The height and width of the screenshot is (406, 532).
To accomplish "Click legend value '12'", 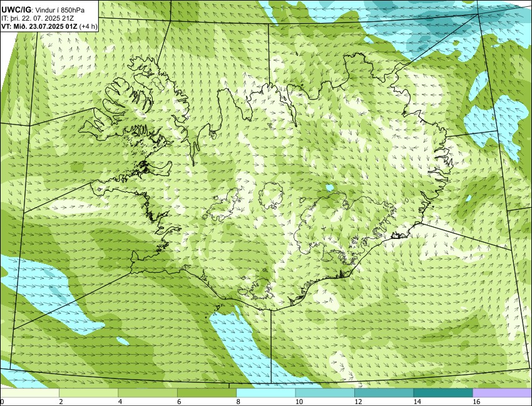I will click(357, 402).
